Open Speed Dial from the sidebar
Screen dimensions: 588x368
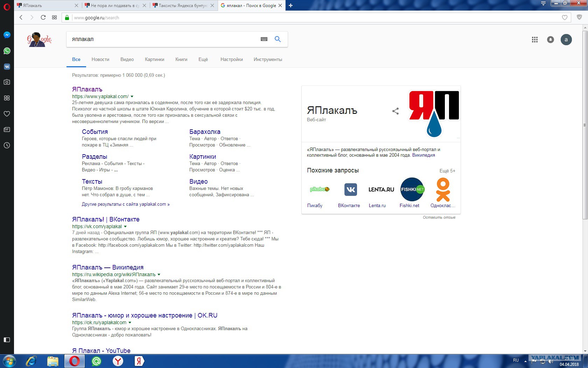pos(7,98)
